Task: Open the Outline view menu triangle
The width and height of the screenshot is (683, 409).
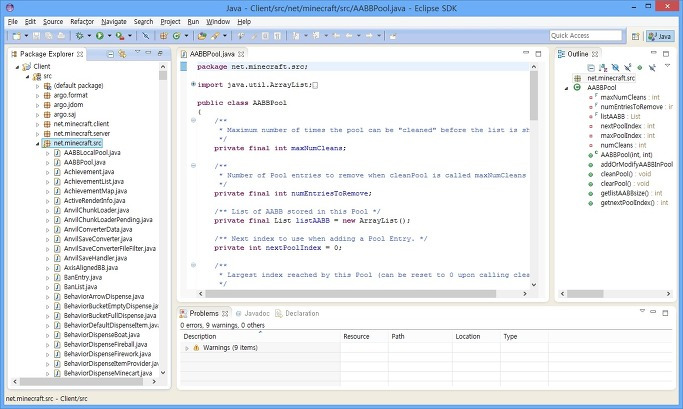Action: [x=667, y=66]
